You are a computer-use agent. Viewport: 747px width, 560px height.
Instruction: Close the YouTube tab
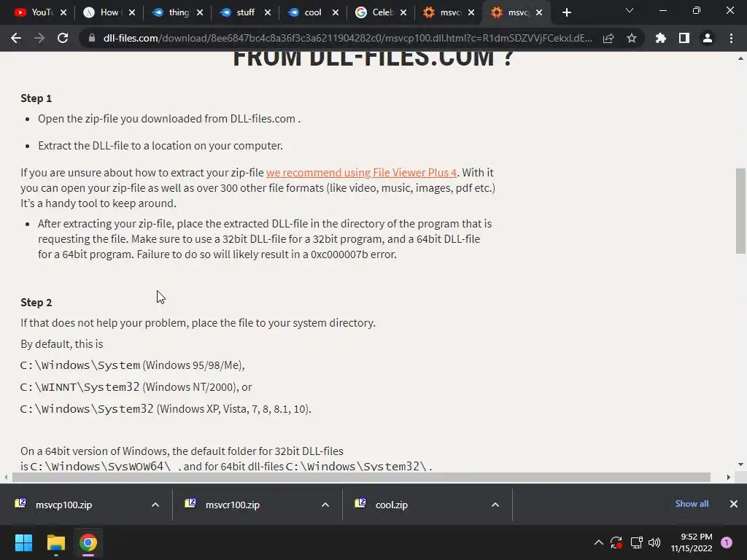point(64,12)
